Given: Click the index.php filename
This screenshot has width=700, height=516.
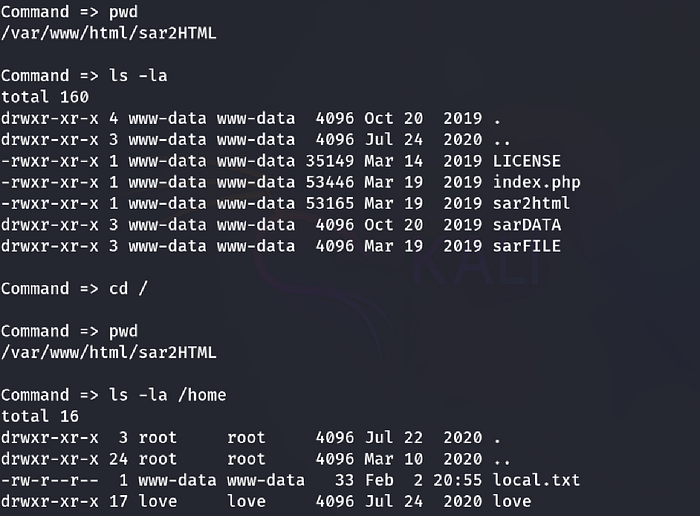Looking at the screenshot, I should tap(536, 182).
